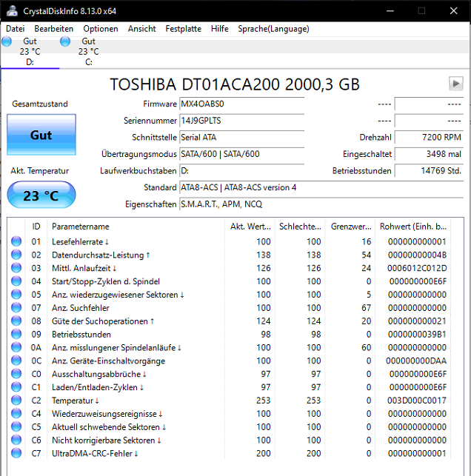
Task: Click the status orb for UltraDMA-CRC-Fehler
Action: [x=16, y=453]
